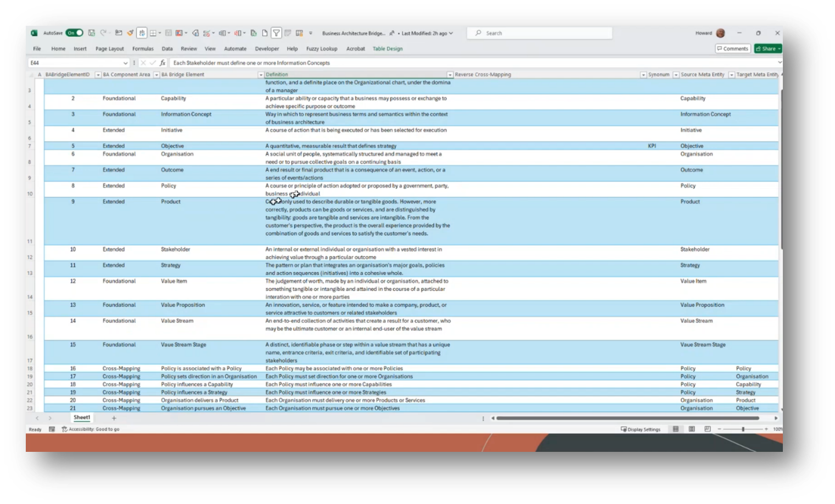Open filter dropdown for BABridgeElementID column

[98, 75]
